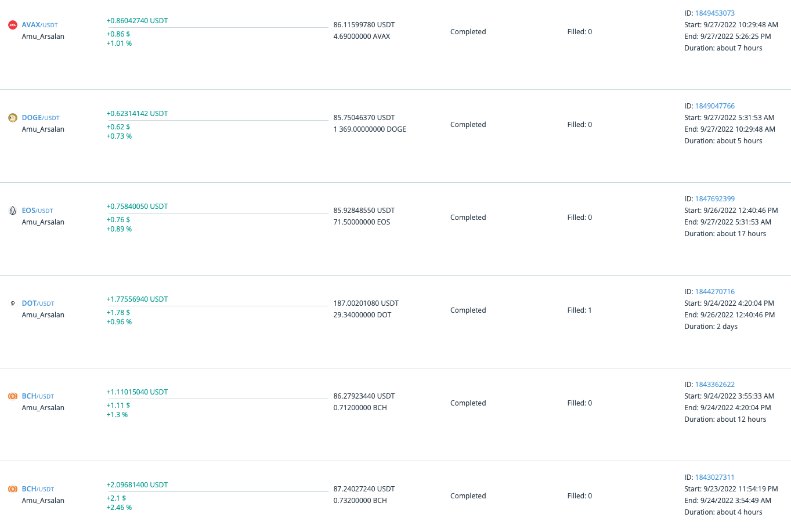Screen dimensions: 791x532
Task: Click the first BCH coin icon
Action: pyautogui.click(x=13, y=396)
